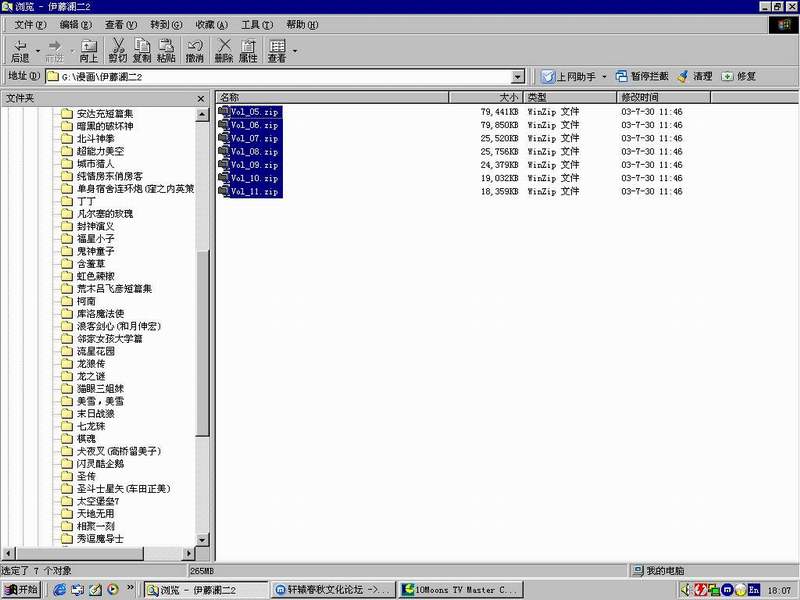This screenshot has height=600, width=800.
Task: Expand the quick launch chevron
Action: coord(130,588)
